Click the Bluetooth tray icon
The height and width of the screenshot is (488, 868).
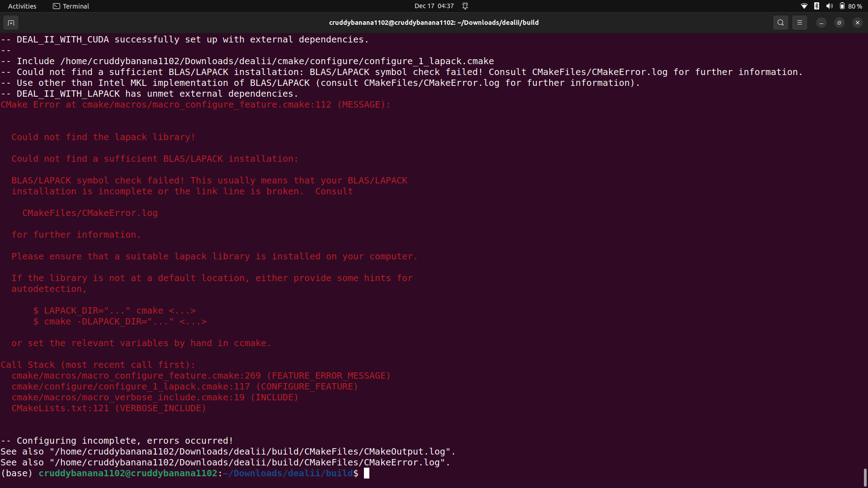[x=816, y=6]
